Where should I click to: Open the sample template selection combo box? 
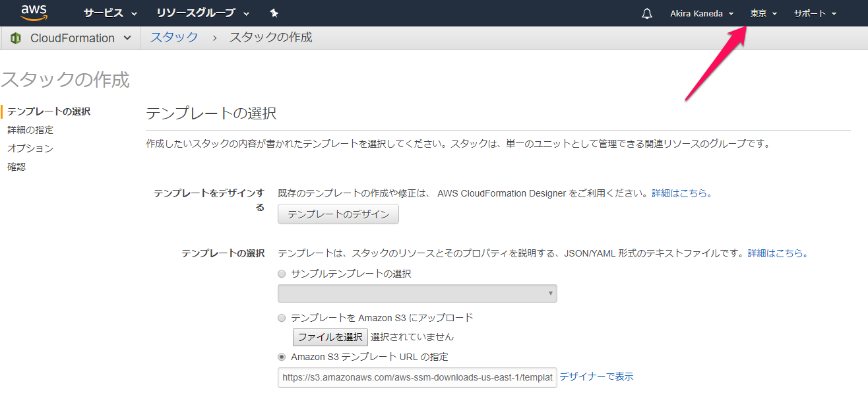pyautogui.click(x=417, y=293)
